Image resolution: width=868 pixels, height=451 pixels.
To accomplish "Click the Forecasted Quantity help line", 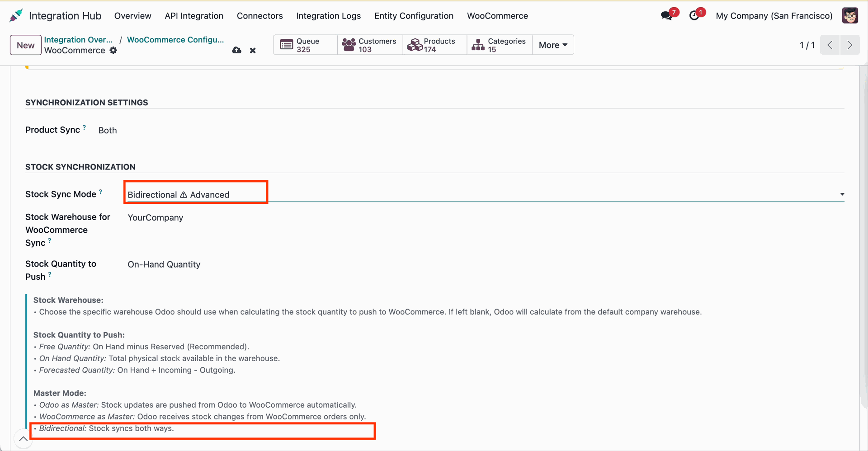I will [135, 370].
